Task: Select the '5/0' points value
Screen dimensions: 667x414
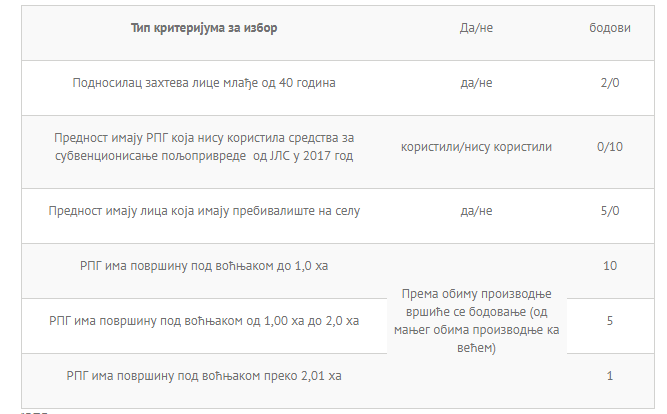Action: coord(610,211)
